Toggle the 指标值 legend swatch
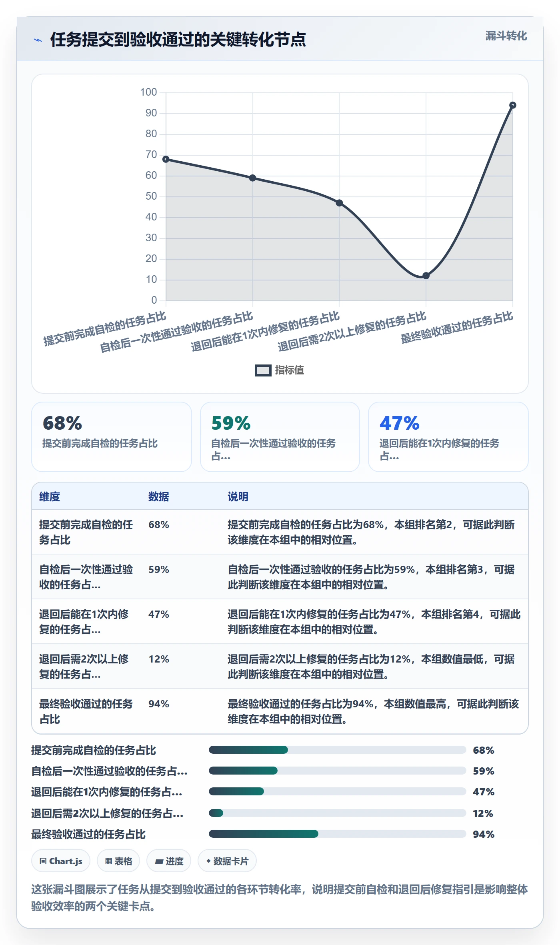The height and width of the screenshot is (945, 560). pyautogui.click(x=263, y=370)
